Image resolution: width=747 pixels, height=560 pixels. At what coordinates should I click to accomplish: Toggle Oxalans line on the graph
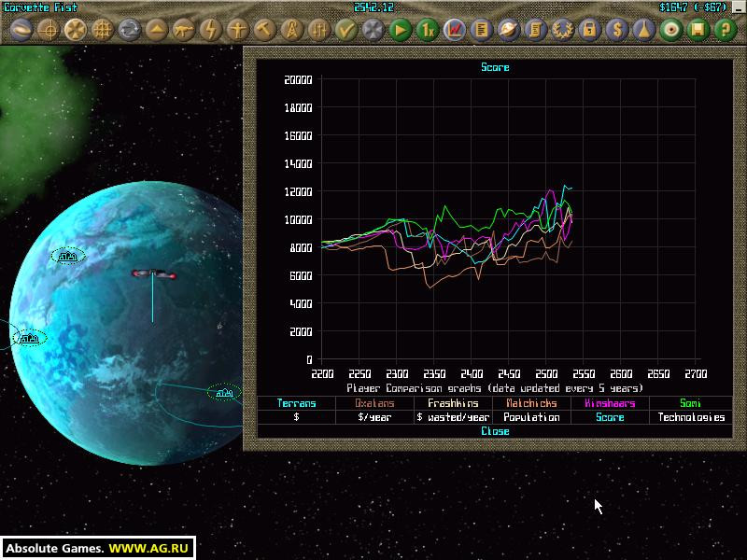pyautogui.click(x=374, y=403)
